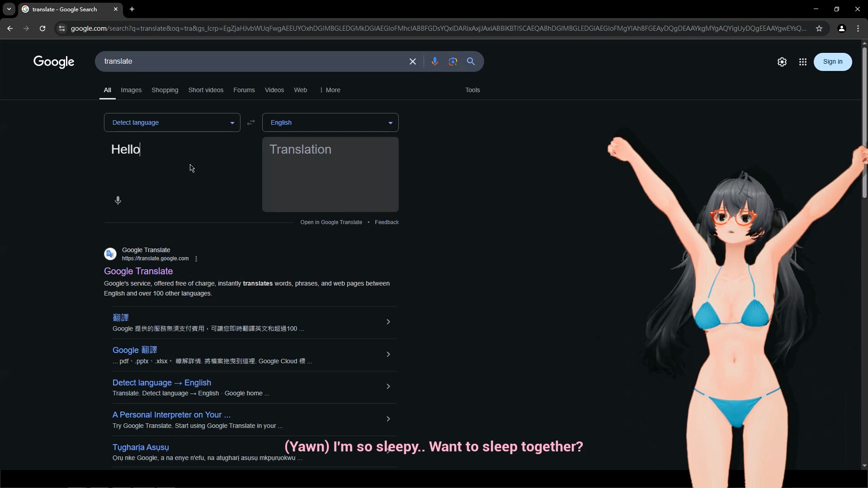Open the three-dot menu next to Google Translate result
The height and width of the screenshot is (488, 868).
tap(196, 258)
